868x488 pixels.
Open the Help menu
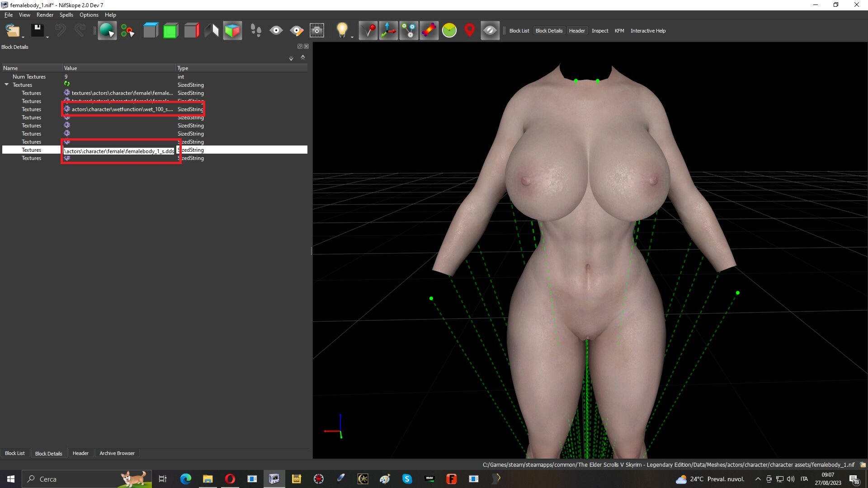pyautogui.click(x=110, y=15)
